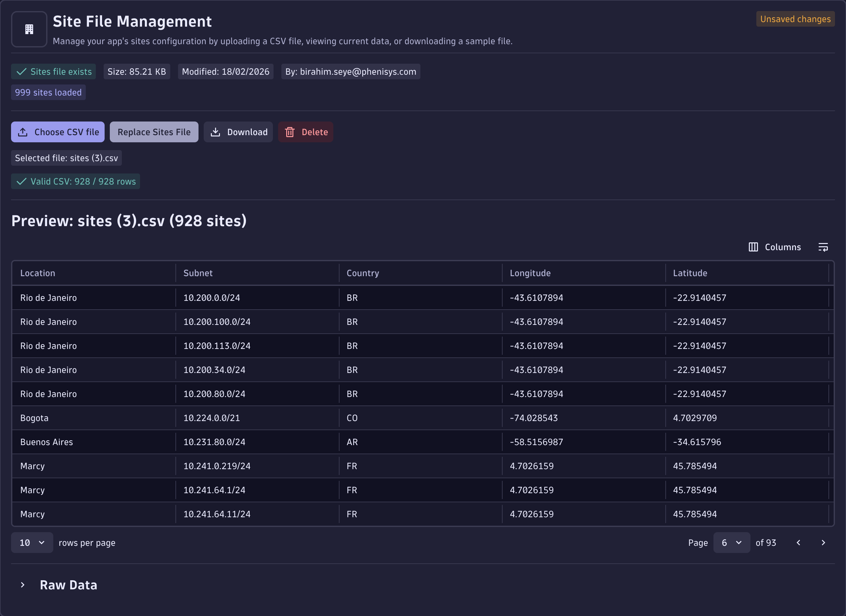Screen dimensions: 846x616
Task: Click the building icon beside Site File Management
Action: tap(29, 29)
